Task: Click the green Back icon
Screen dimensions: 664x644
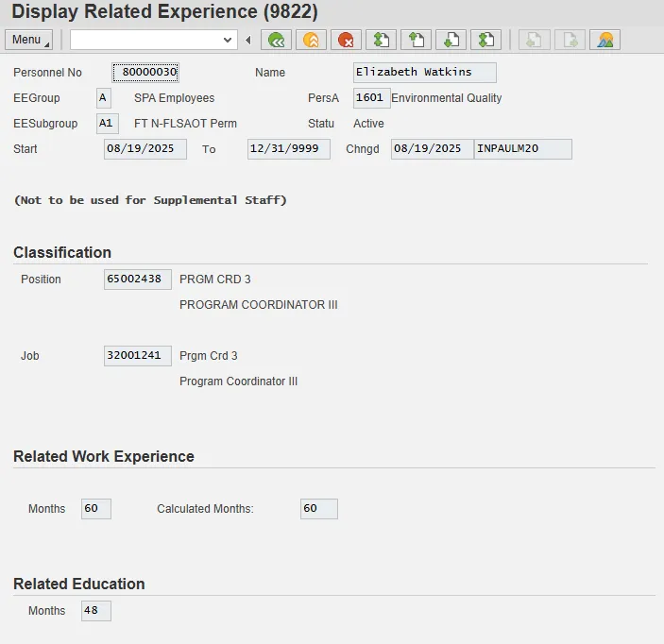Action: pyautogui.click(x=276, y=40)
